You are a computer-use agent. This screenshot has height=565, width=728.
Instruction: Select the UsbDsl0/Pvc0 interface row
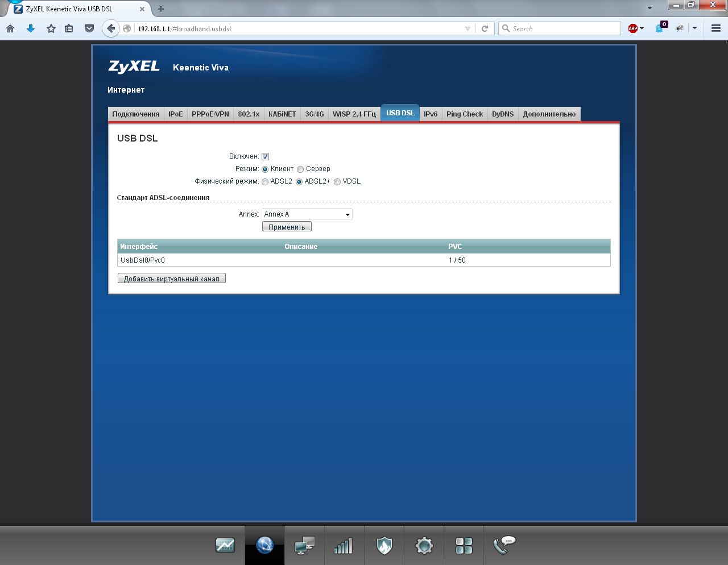pyautogui.click(x=364, y=260)
